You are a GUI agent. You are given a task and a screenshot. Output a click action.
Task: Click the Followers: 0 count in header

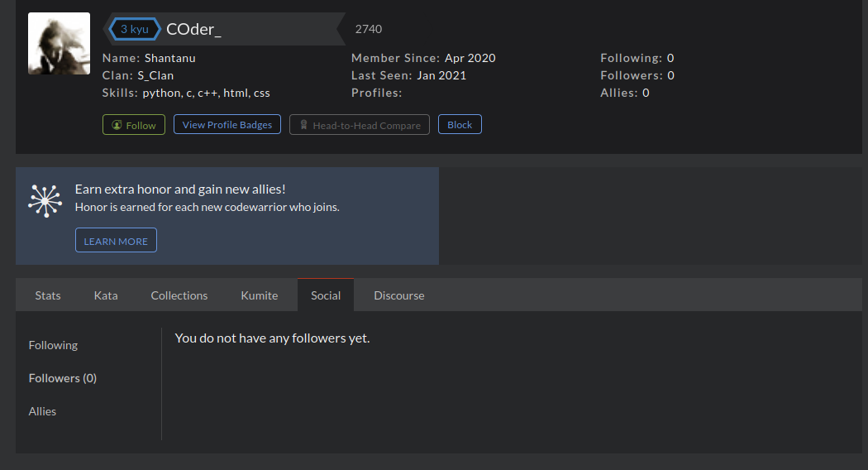tap(637, 75)
